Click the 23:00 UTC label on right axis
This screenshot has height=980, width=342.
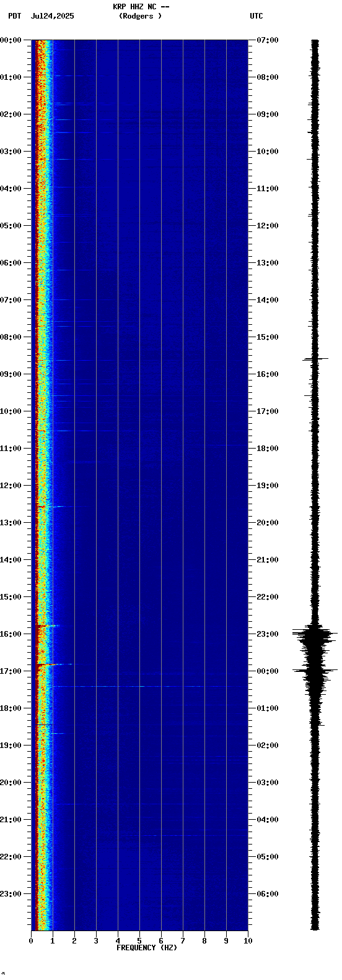coord(268,634)
